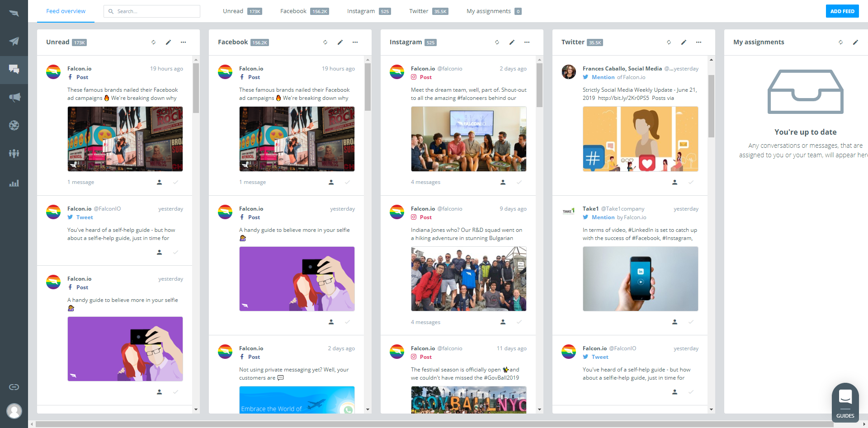Mark Unread self-help guide tweet as done

(175, 252)
